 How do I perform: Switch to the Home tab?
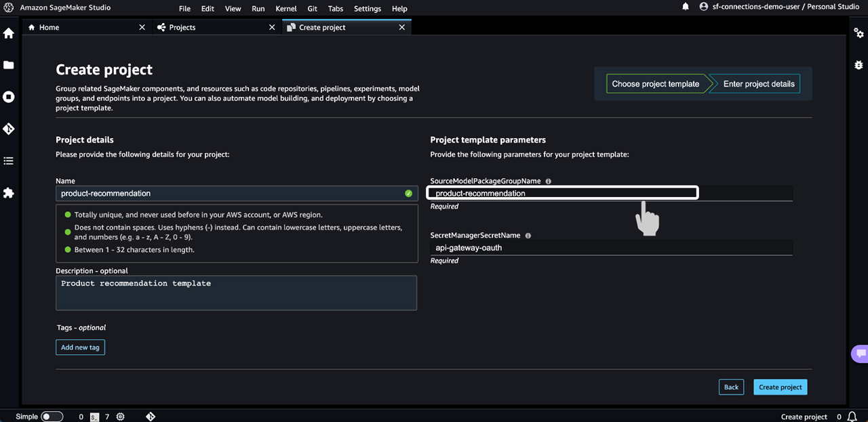[86, 27]
